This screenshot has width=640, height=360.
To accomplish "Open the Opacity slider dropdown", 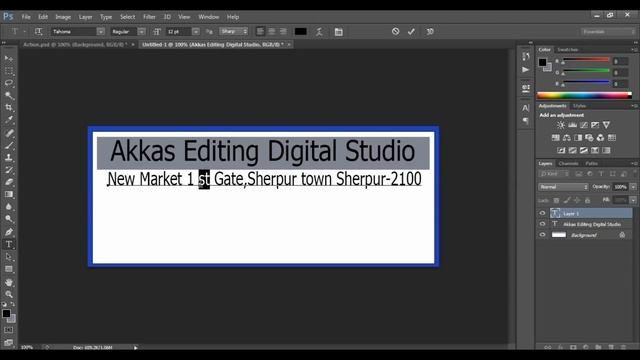I will click(x=633, y=187).
